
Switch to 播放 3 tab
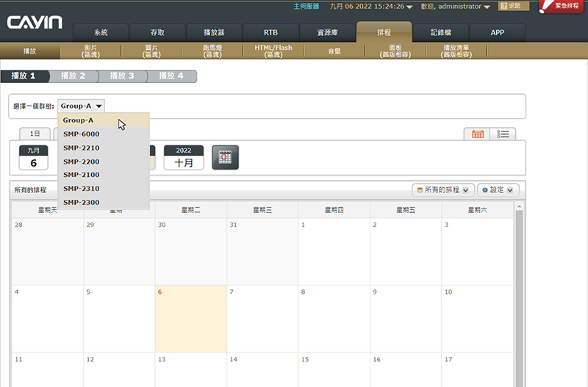coord(122,76)
